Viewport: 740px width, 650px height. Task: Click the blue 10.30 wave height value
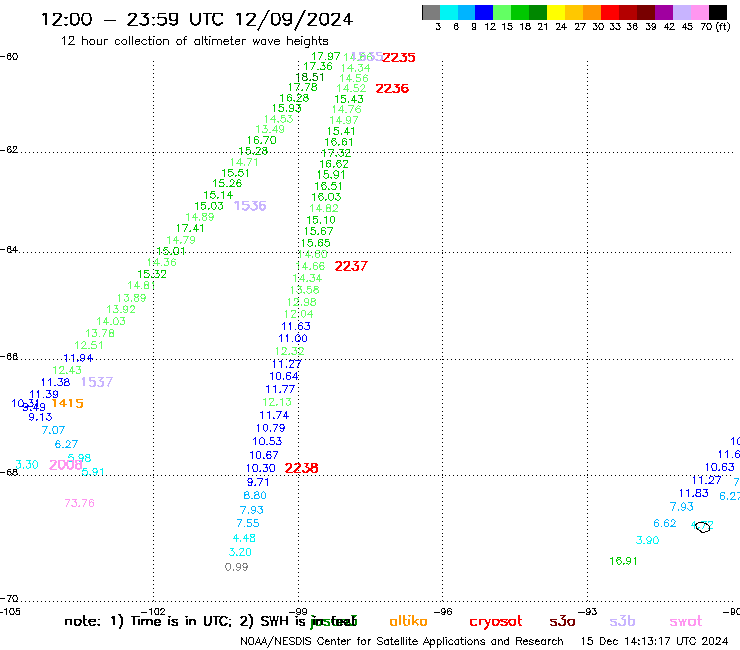(261, 468)
